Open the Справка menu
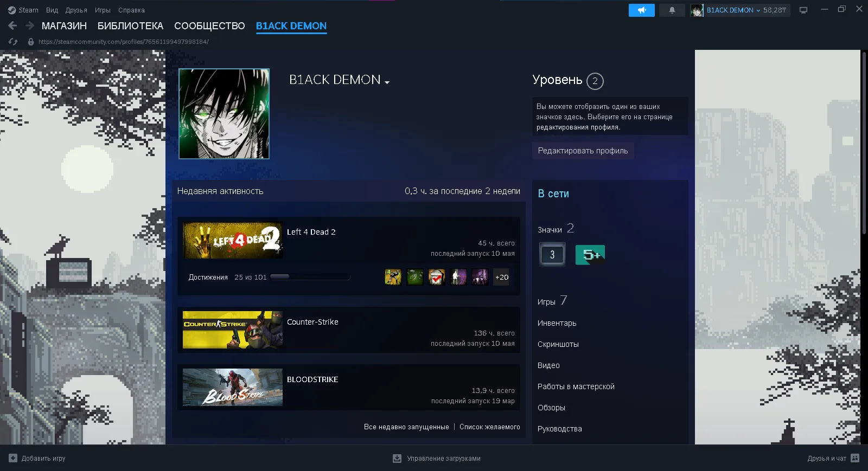Screen dimensions: 868x471 click(131, 10)
